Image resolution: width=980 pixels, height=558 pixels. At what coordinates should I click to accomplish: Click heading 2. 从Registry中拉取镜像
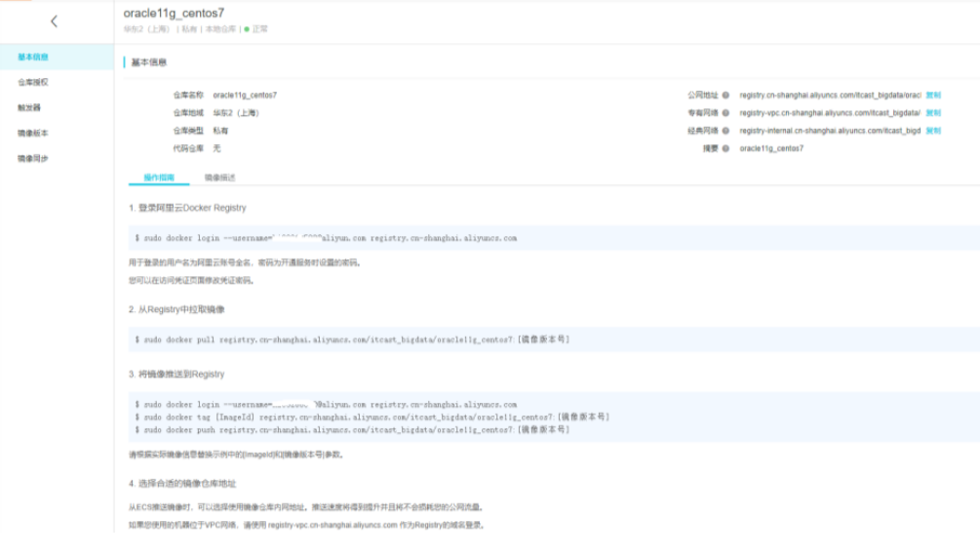point(176,309)
